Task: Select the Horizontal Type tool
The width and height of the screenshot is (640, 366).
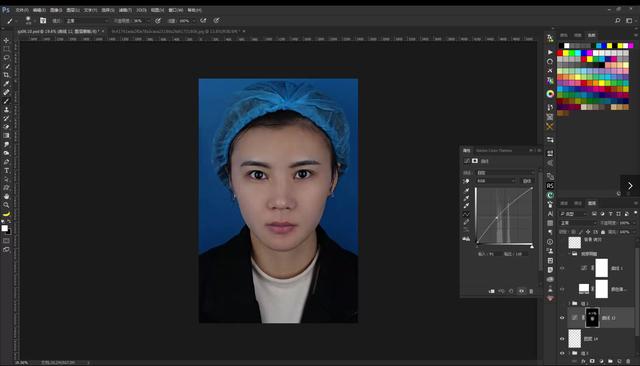Action: (x=6, y=171)
